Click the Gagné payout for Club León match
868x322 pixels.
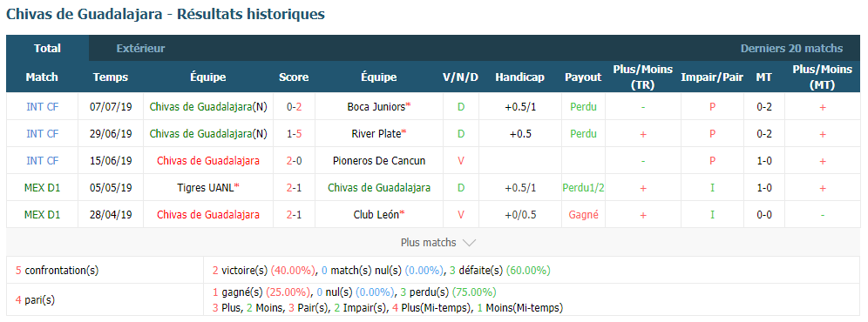(584, 215)
